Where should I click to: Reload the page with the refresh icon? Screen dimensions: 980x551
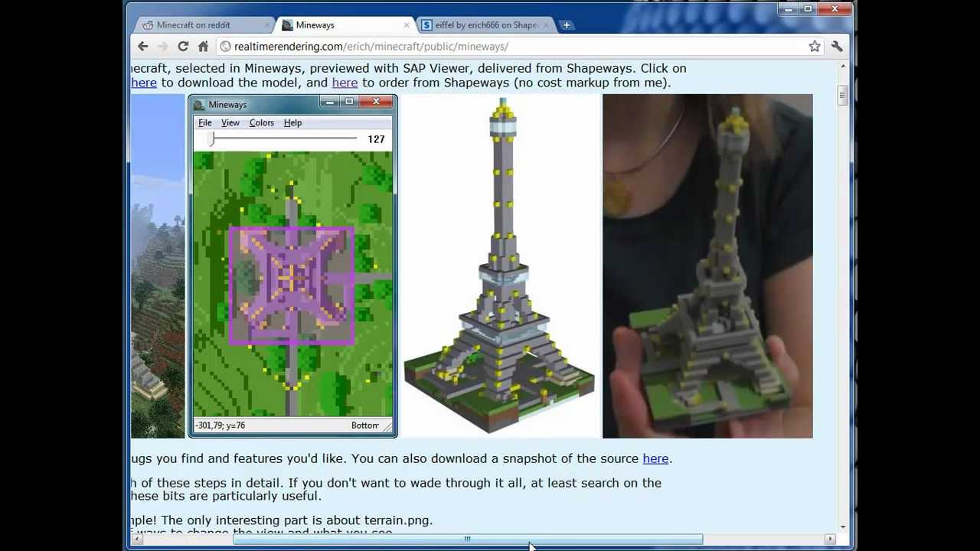tap(183, 47)
